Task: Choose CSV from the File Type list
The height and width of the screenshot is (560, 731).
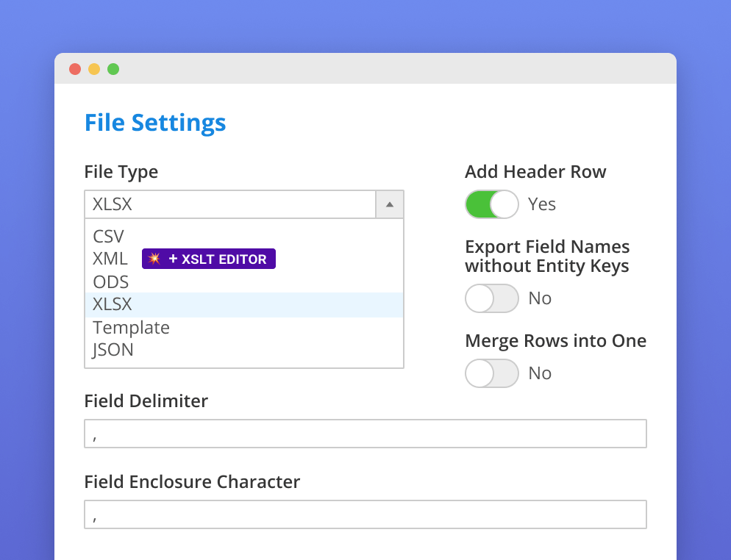Action: point(108,236)
